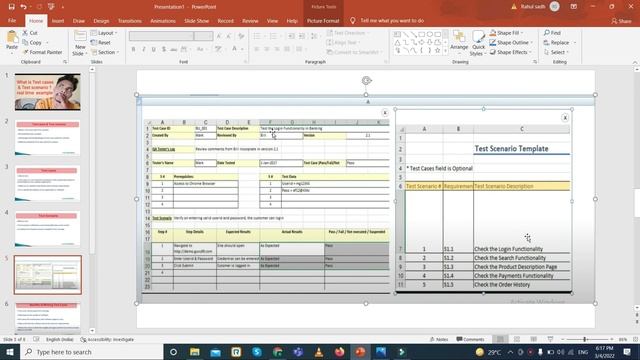Screen dimensions: 640x360
Task: Select slide 2 thumbnail
Action: click(48, 138)
